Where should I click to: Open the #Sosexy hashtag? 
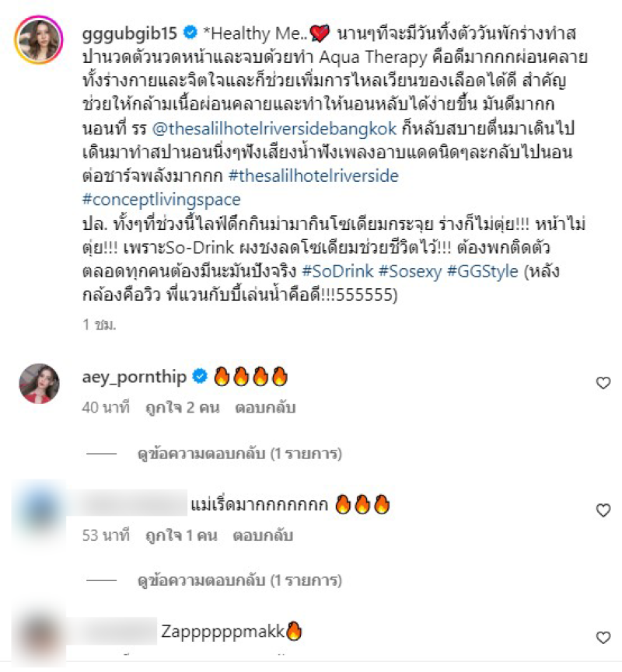[410, 271]
